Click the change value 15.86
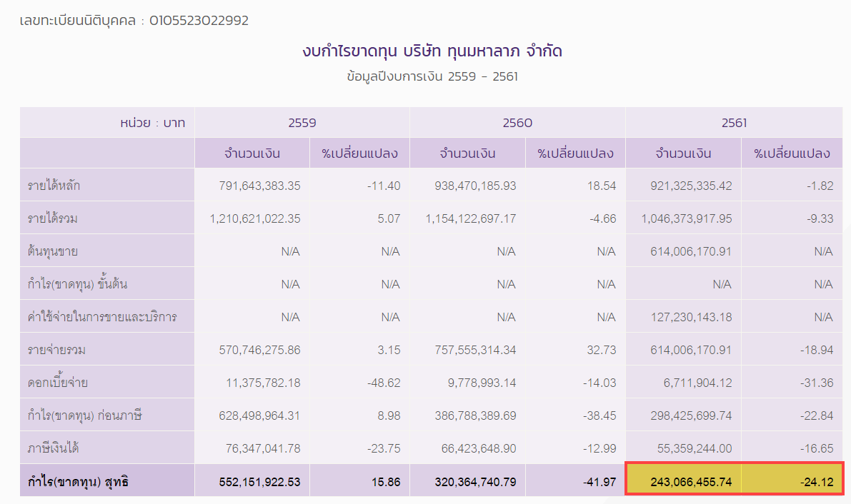Screen dimensions: 851x504 click(387, 482)
